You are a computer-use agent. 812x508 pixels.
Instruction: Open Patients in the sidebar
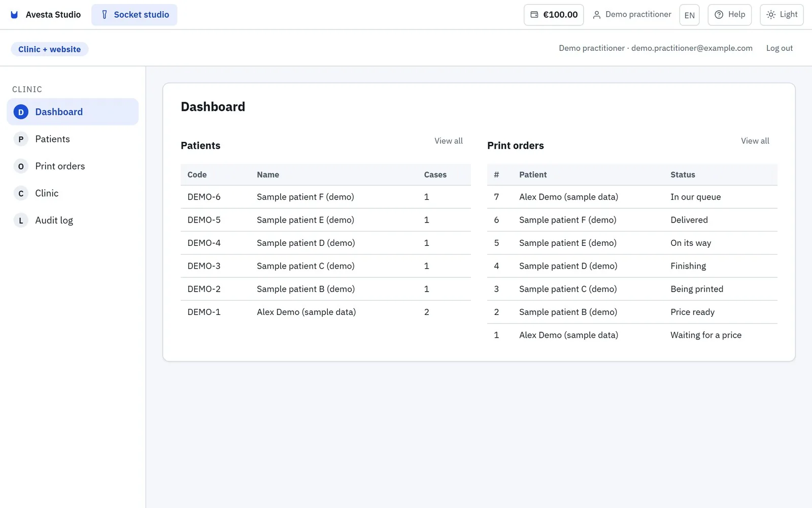click(x=73, y=139)
